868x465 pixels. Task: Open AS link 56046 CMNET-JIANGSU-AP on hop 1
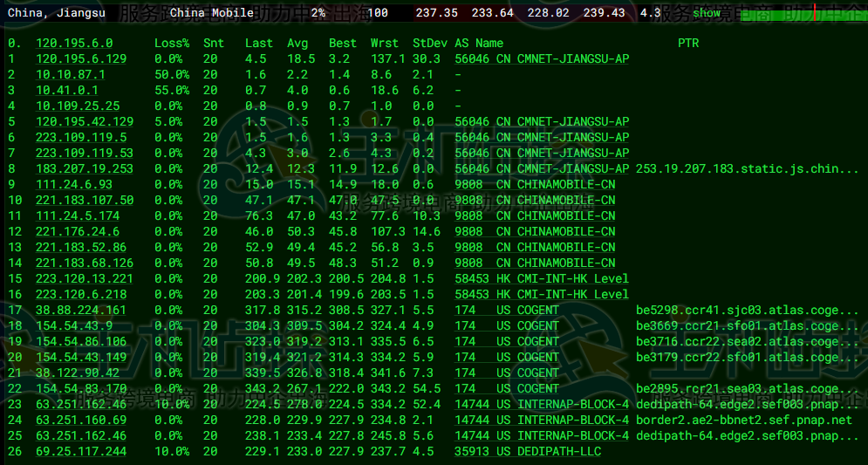542,58
